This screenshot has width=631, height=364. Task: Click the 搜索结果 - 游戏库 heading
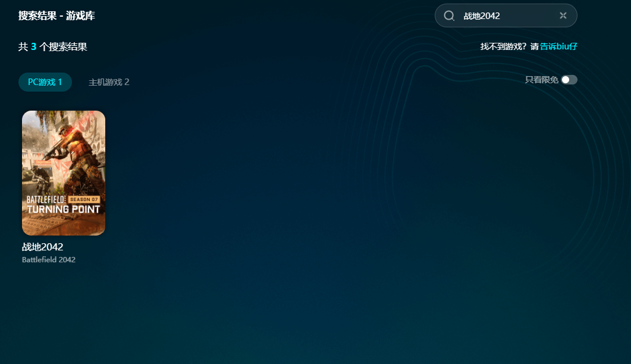point(56,15)
